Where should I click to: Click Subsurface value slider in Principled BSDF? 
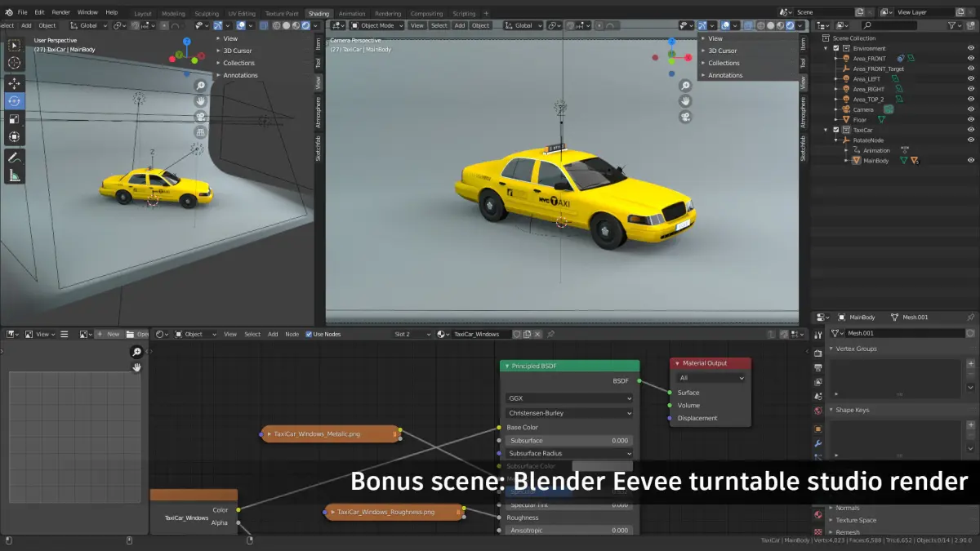tap(568, 441)
